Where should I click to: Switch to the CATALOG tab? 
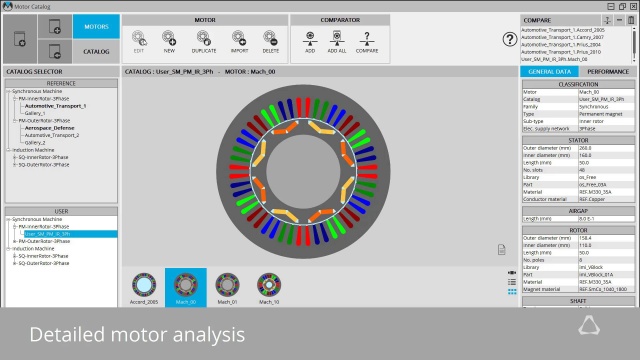tap(96, 51)
